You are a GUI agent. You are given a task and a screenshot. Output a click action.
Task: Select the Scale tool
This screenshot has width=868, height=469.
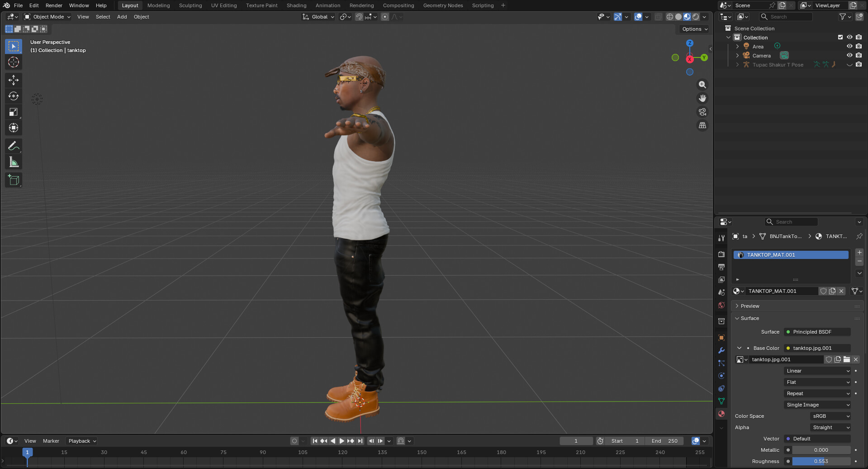tap(14, 112)
